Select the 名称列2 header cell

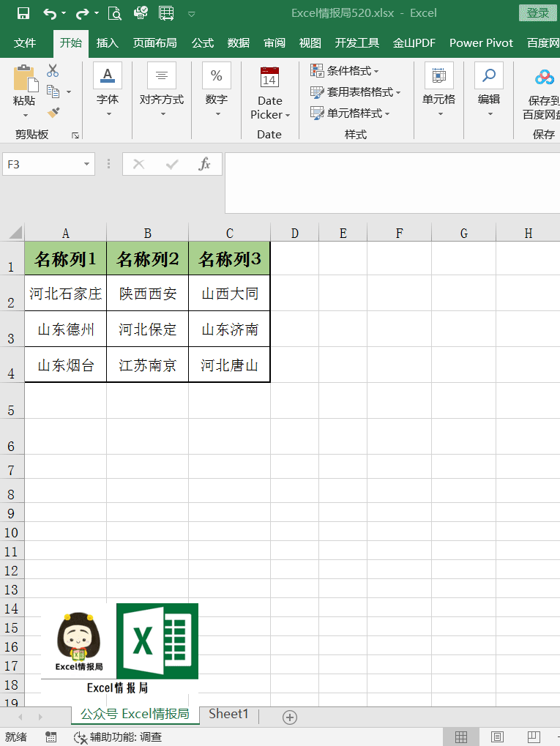coord(147,258)
